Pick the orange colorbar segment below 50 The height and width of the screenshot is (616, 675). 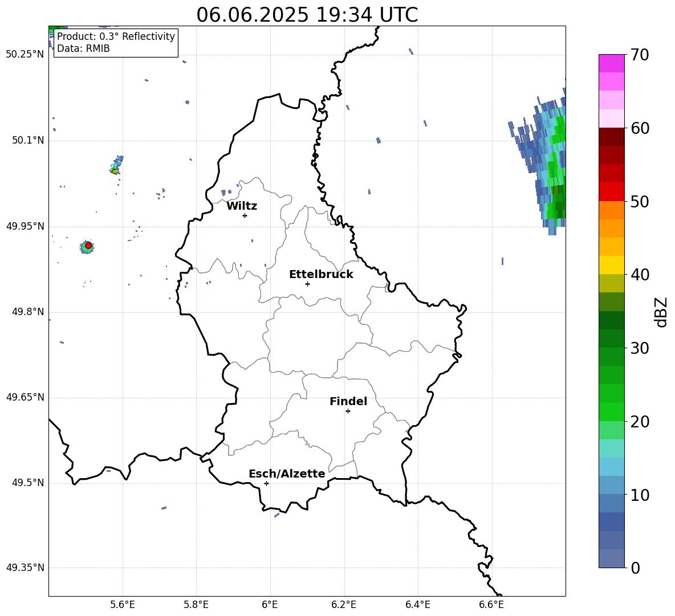pyautogui.click(x=611, y=210)
